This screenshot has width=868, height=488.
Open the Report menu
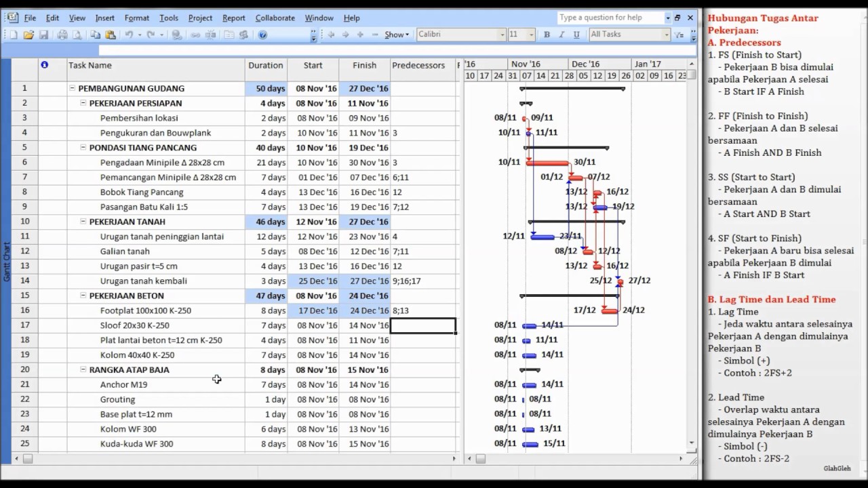click(x=234, y=18)
